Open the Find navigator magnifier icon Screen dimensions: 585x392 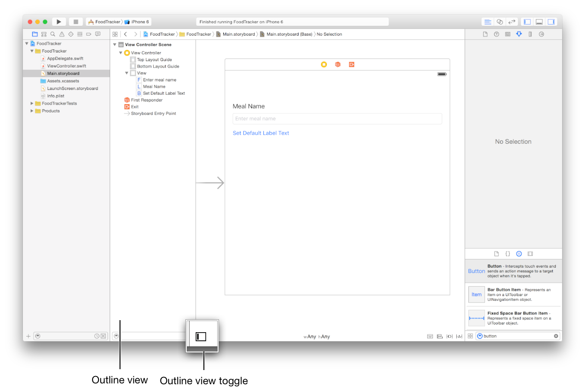click(x=53, y=34)
